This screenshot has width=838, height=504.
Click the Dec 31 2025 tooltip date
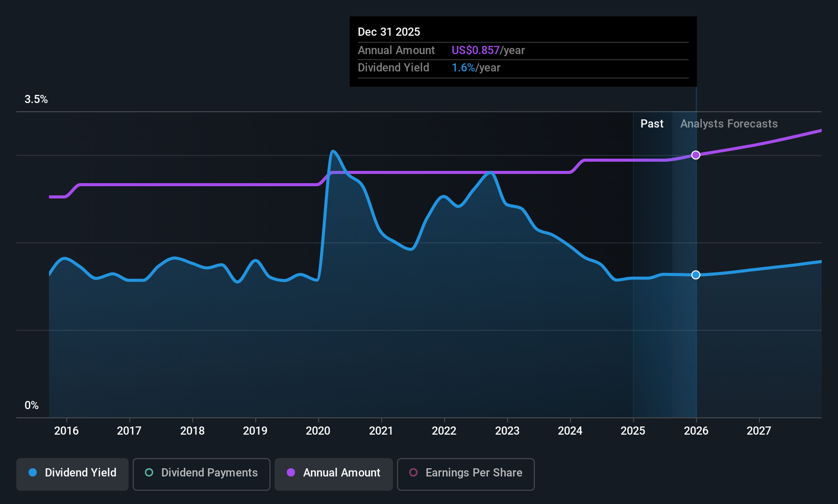(x=389, y=32)
